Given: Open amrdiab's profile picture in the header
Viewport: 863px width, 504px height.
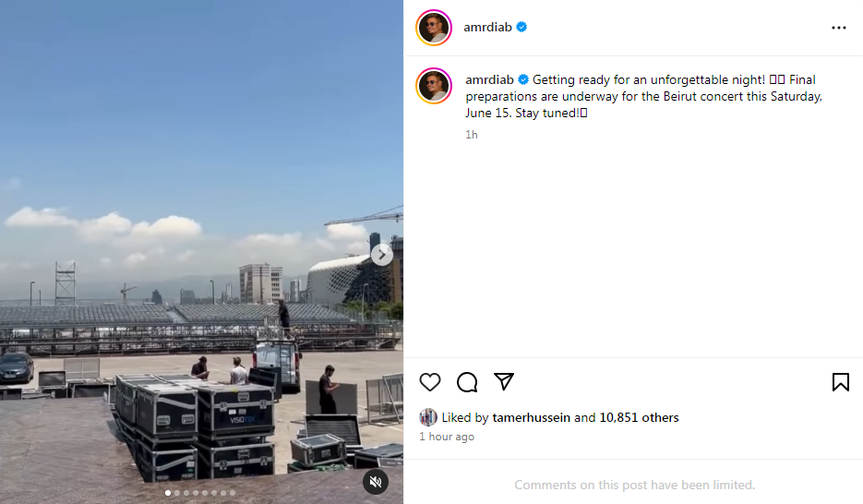Looking at the screenshot, I should 434,28.
